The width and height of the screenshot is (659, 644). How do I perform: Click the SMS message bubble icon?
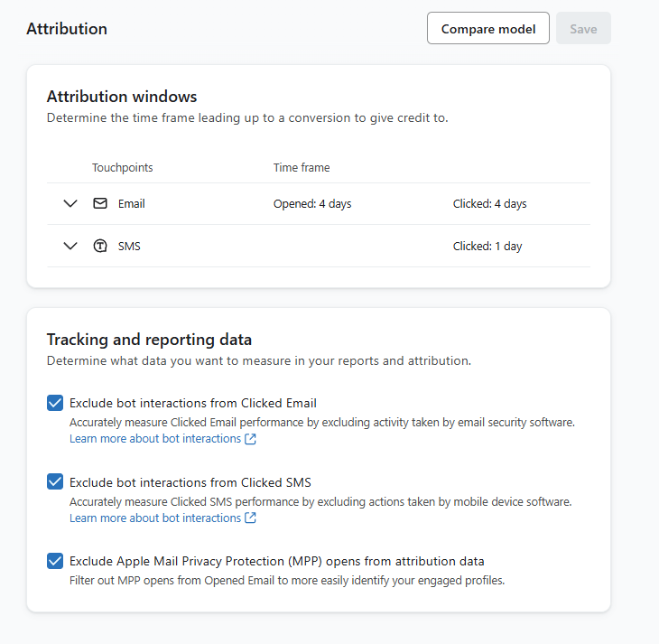pyautogui.click(x=100, y=246)
